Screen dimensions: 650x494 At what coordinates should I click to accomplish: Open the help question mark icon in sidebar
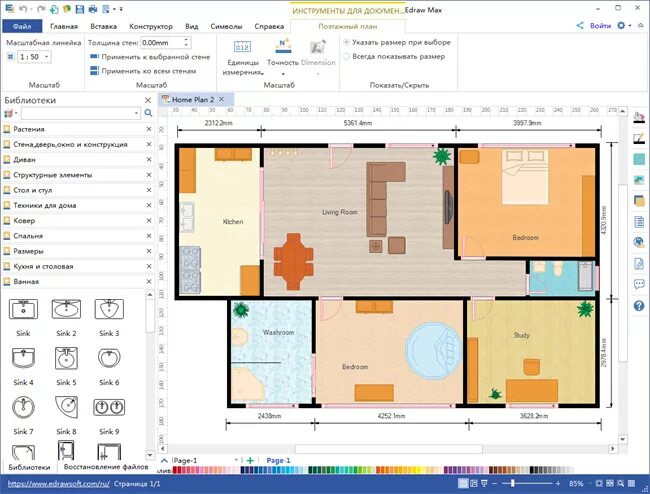[x=639, y=306]
